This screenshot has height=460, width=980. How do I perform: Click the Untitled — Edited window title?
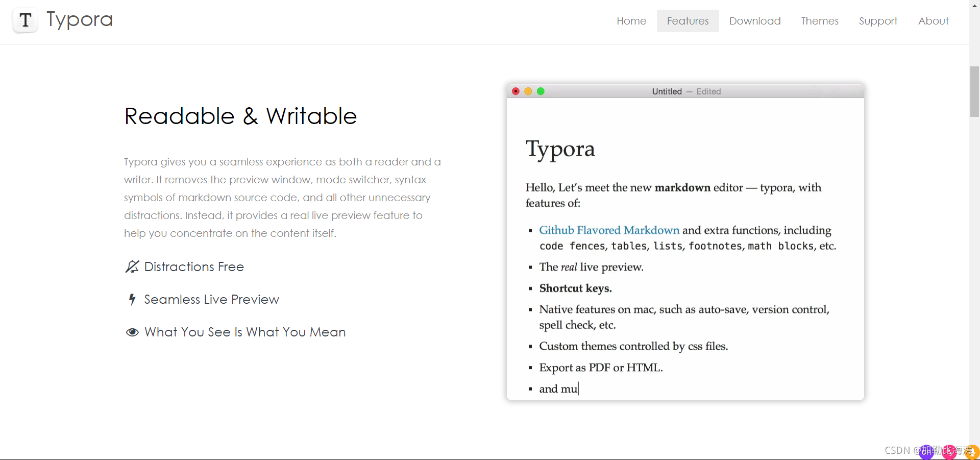coord(686,91)
